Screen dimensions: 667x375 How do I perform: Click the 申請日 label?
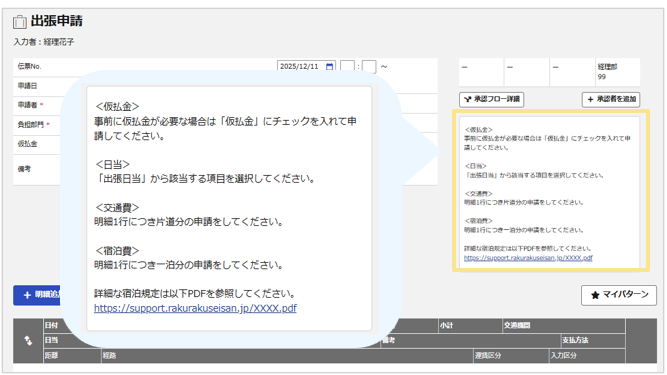pyautogui.click(x=27, y=86)
